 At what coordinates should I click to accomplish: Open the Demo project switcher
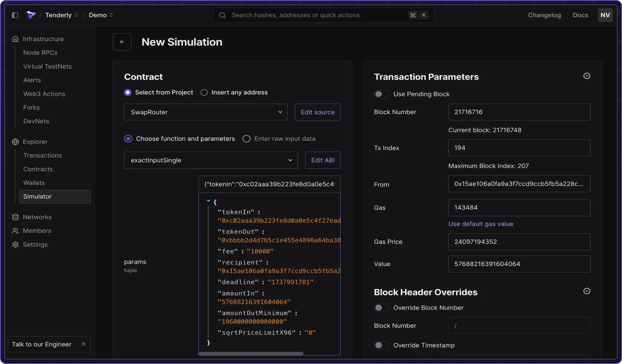coord(101,15)
